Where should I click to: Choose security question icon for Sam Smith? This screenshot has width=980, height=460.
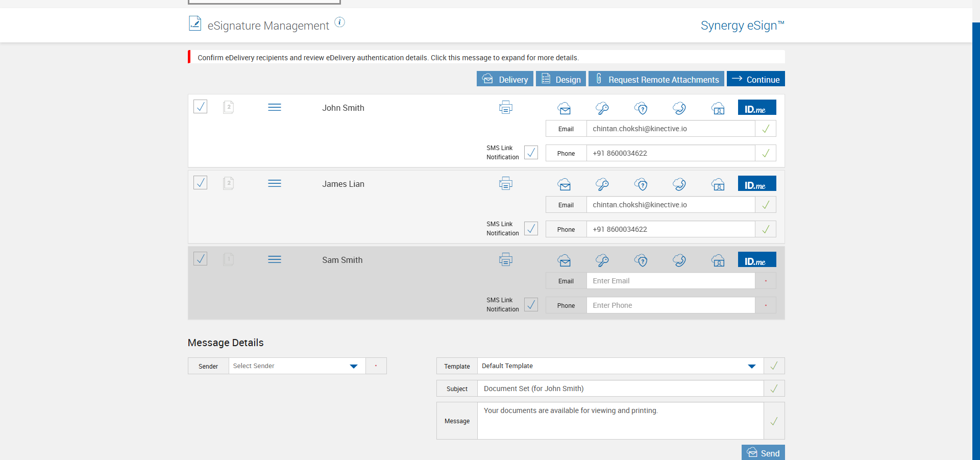point(641,260)
